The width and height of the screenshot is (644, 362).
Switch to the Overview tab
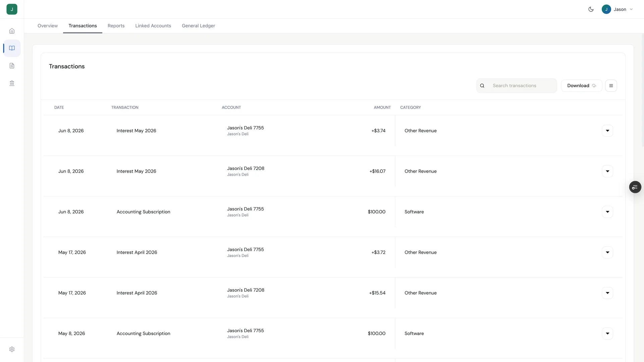tap(48, 26)
